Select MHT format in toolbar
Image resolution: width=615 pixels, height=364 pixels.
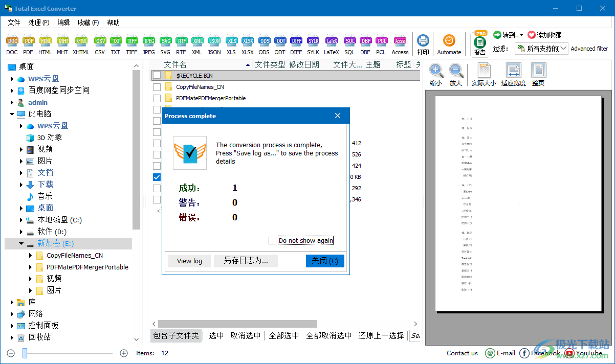pos(62,45)
